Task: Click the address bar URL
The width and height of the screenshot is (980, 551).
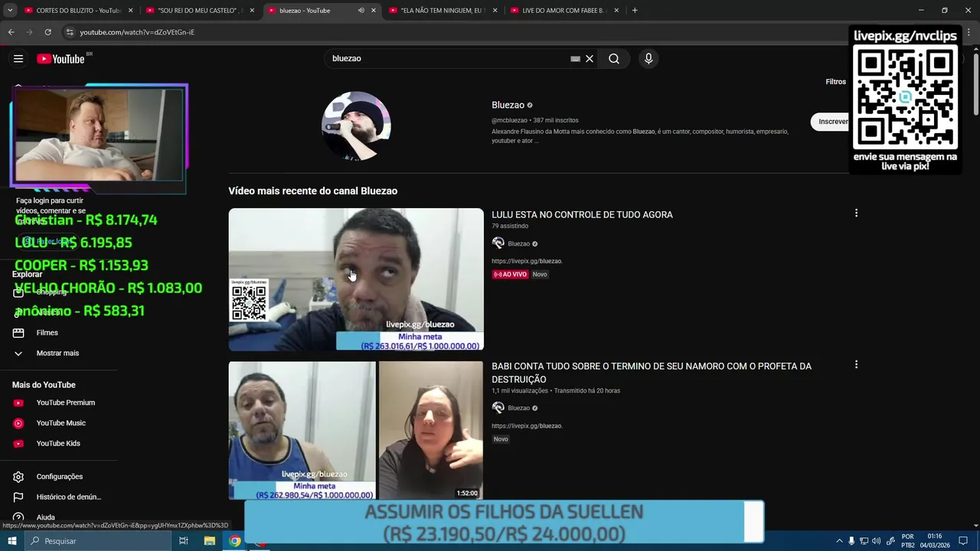Action: point(137,32)
